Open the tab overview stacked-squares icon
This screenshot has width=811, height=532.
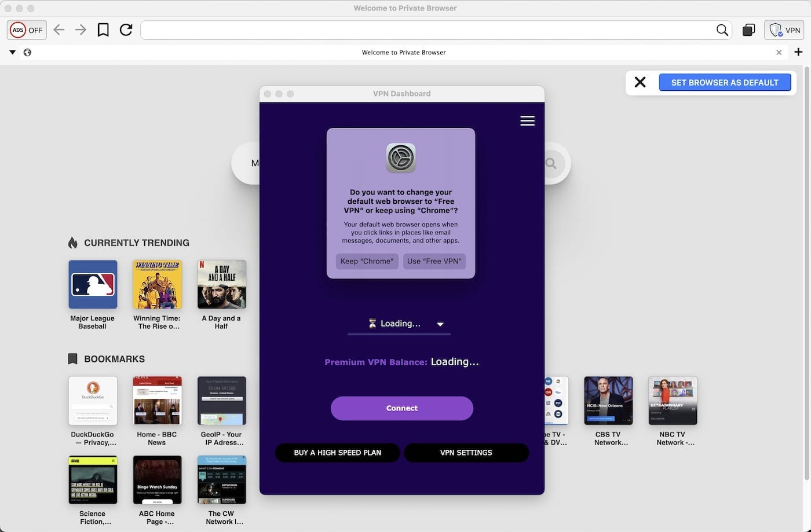[748, 30]
